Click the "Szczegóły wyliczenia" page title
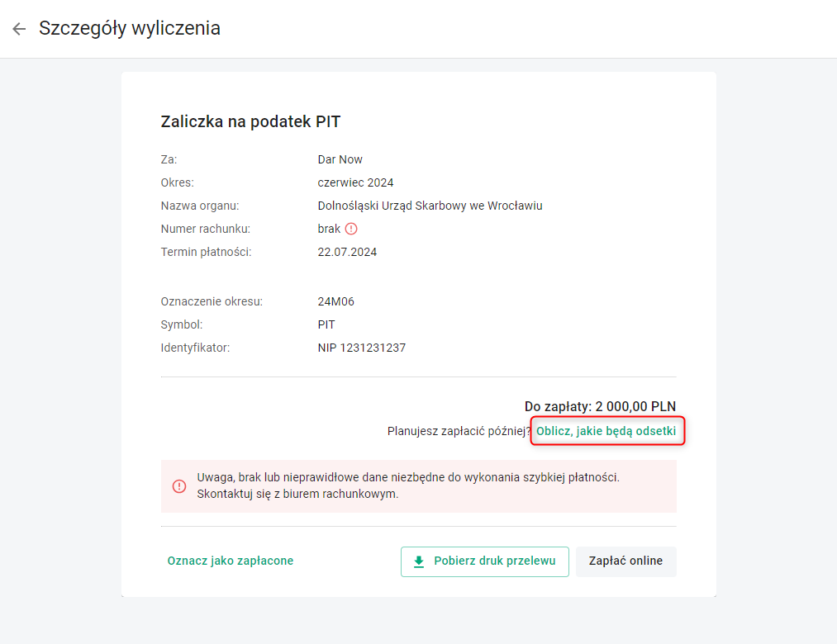Image resolution: width=837 pixels, height=644 pixels. click(130, 28)
